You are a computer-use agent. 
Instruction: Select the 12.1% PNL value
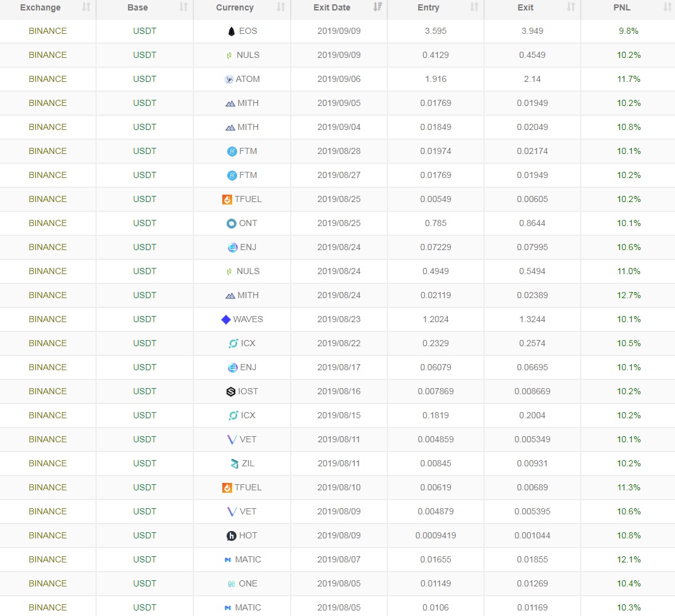(629, 559)
